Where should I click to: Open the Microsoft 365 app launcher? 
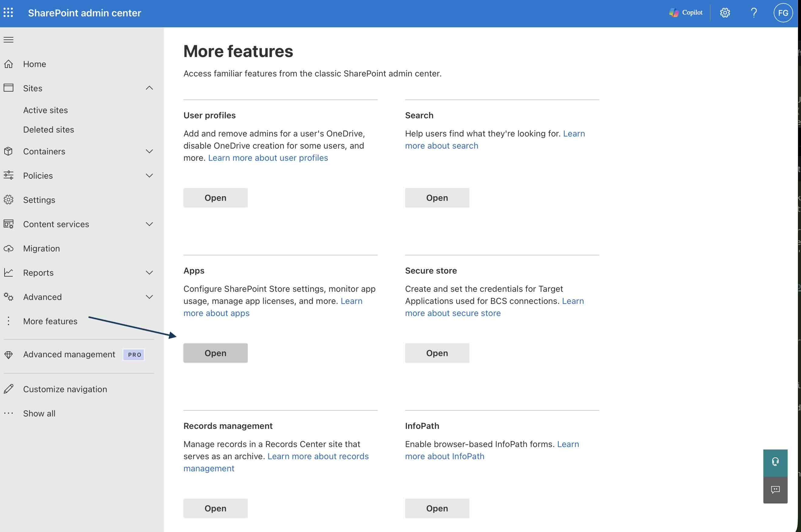click(9, 12)
